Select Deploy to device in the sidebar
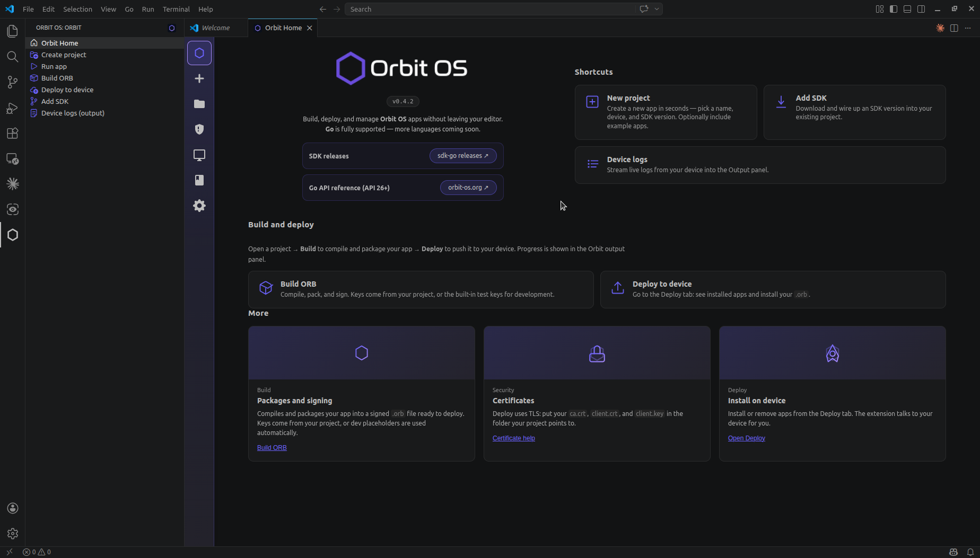Screen dimensions: 980x558 [104, 90]
